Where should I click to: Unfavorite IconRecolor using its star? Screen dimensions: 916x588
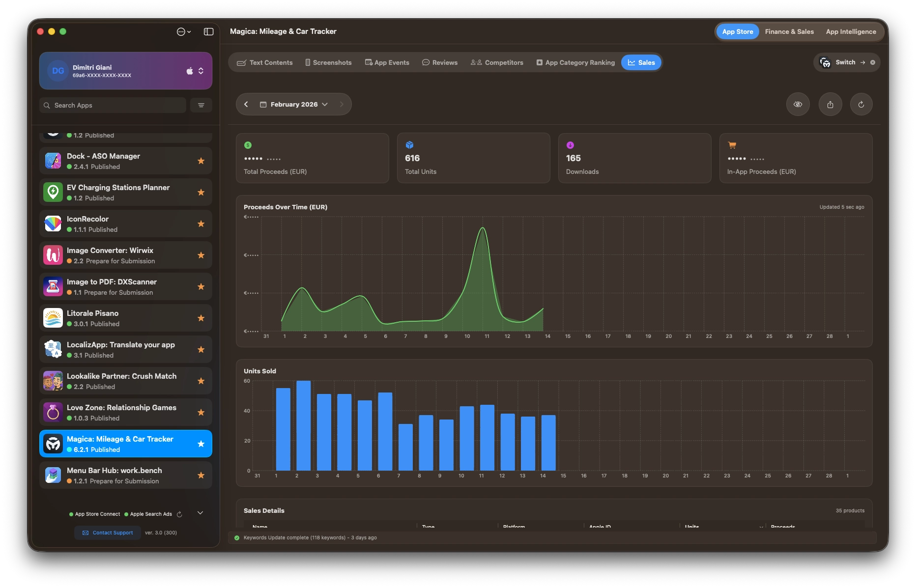[x=201, y=224]
